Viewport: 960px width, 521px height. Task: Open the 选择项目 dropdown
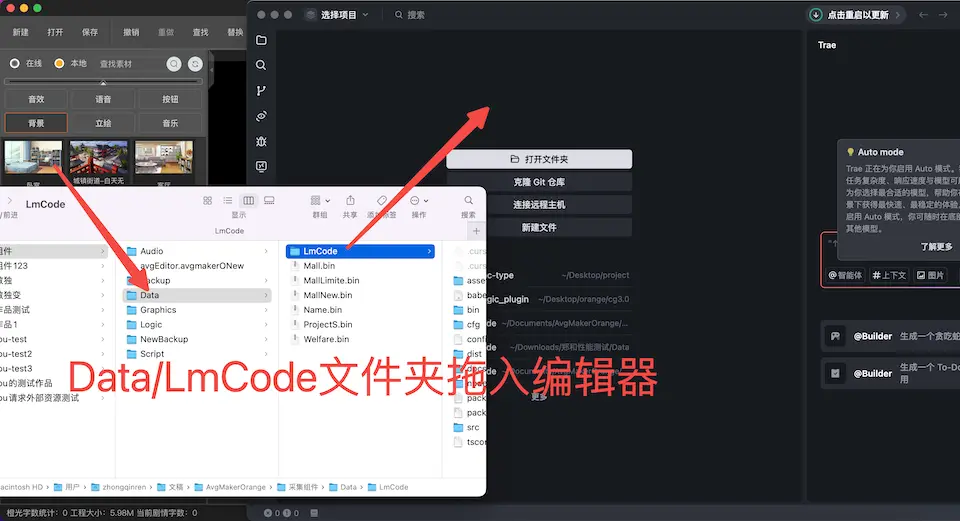(338, 15)
